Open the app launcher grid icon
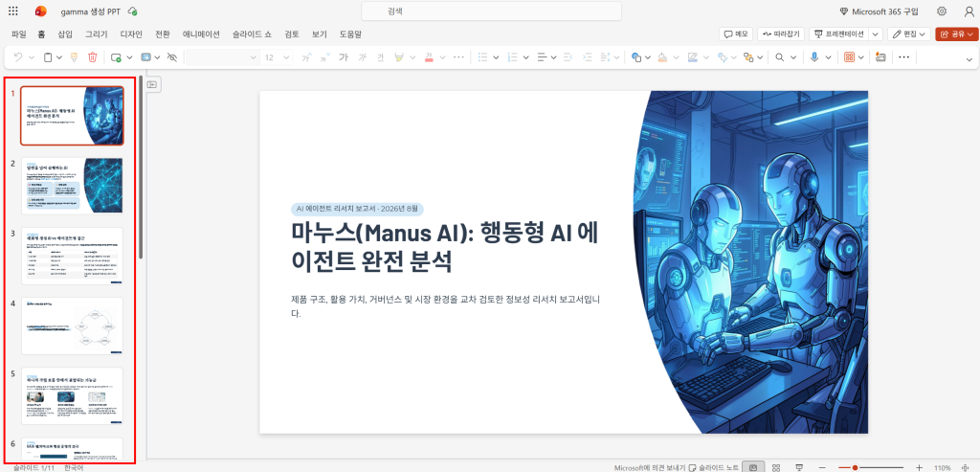Image resolution: width=980 pixels, height=472 pixels. point(13,11)
